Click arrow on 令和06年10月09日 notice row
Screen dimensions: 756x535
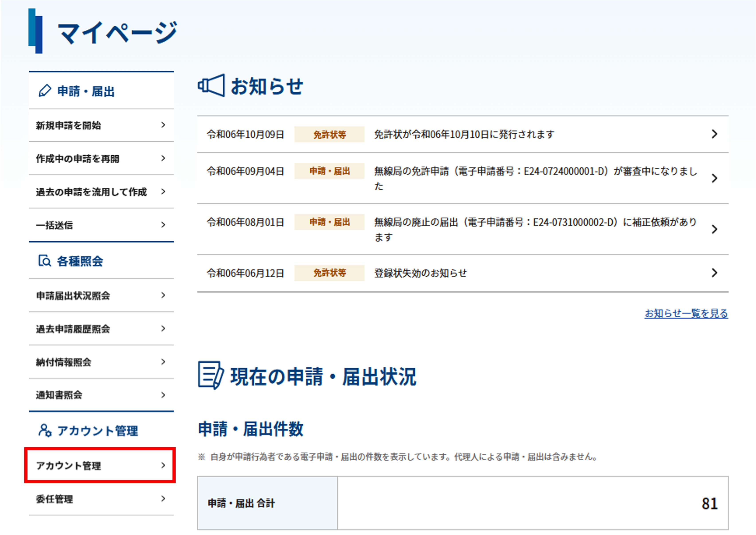pyautogui.click(x=714, y=134)
